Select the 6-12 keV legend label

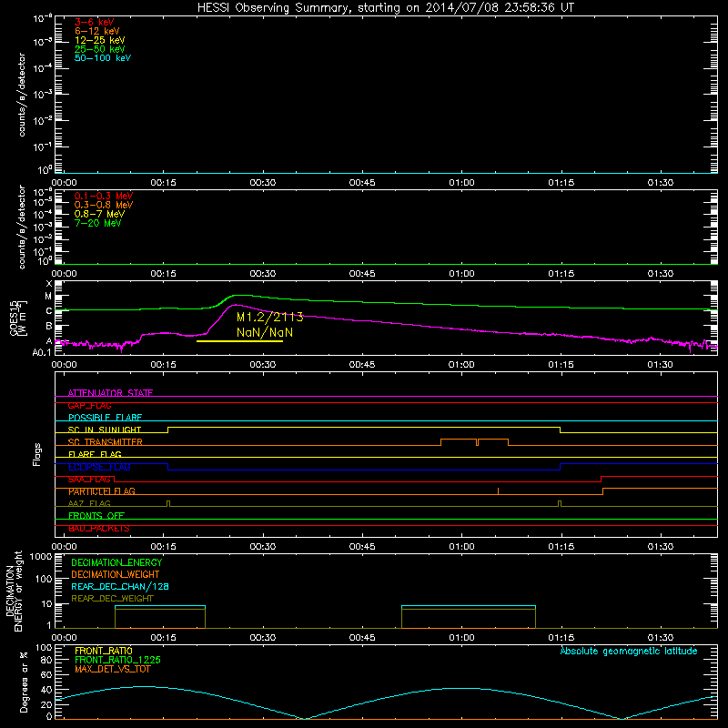coord(97,31)
